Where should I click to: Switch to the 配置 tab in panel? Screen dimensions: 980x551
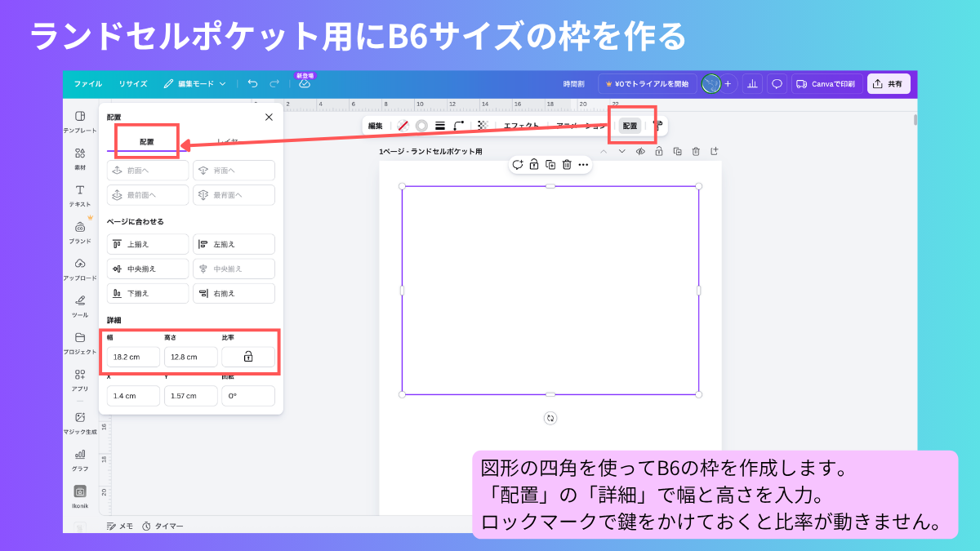[146, 142]
